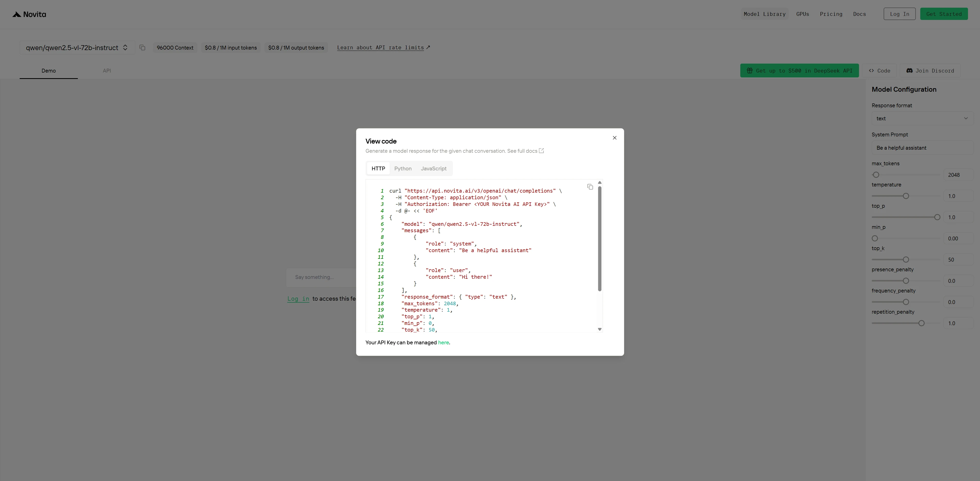Image resolution: width=980 pixels, height=481 pixels.
Task: Click the presence_penalty slider handle
Action: click(x=906, y=281)
